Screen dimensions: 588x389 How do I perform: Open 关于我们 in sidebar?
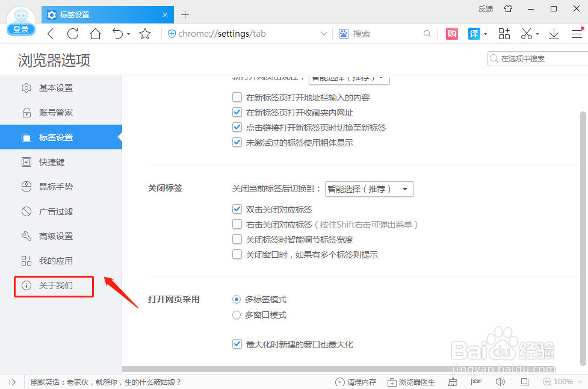click(61, 285)
